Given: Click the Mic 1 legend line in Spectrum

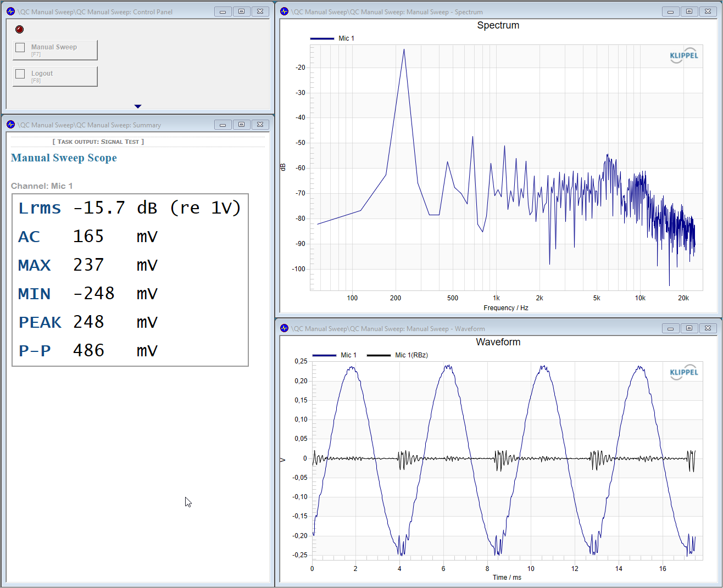Looking at the screenshot, I should 322,38.
